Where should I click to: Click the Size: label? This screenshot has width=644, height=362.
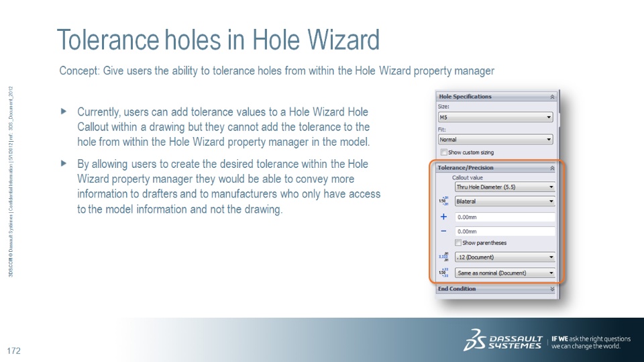pos(443,107)
